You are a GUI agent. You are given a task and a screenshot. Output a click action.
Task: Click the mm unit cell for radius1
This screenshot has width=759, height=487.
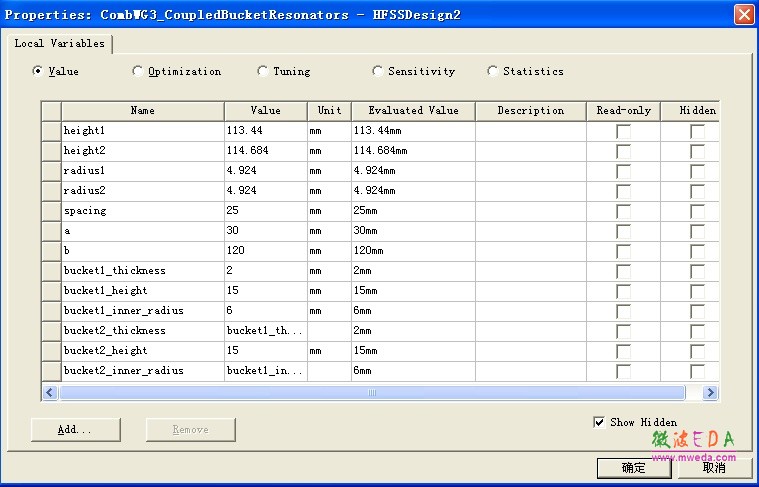tap(329, 171)
